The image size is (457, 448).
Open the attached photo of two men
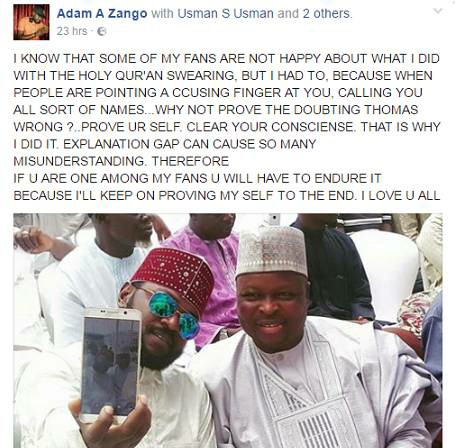click(228, 331)
